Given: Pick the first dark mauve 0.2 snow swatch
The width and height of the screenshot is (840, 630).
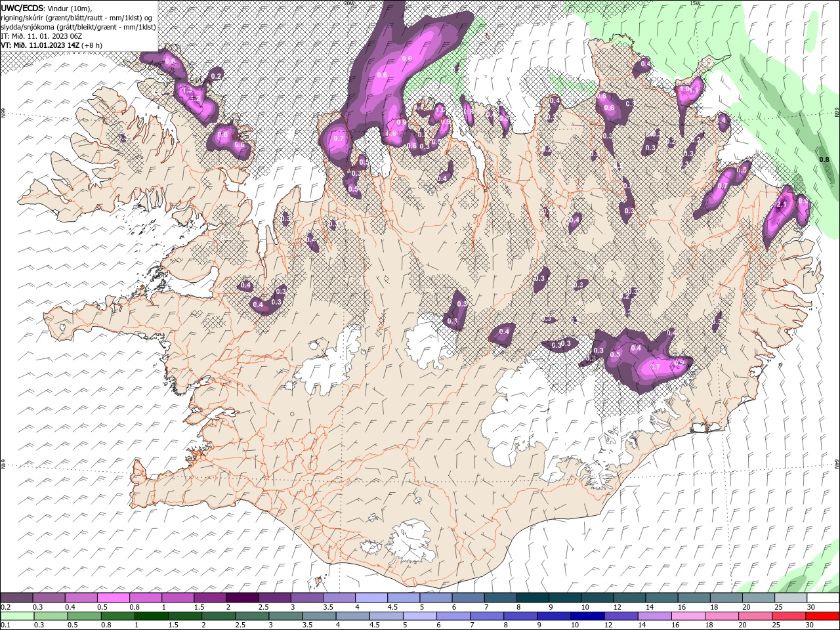Looking at the screenshot, I should point(16,598).
